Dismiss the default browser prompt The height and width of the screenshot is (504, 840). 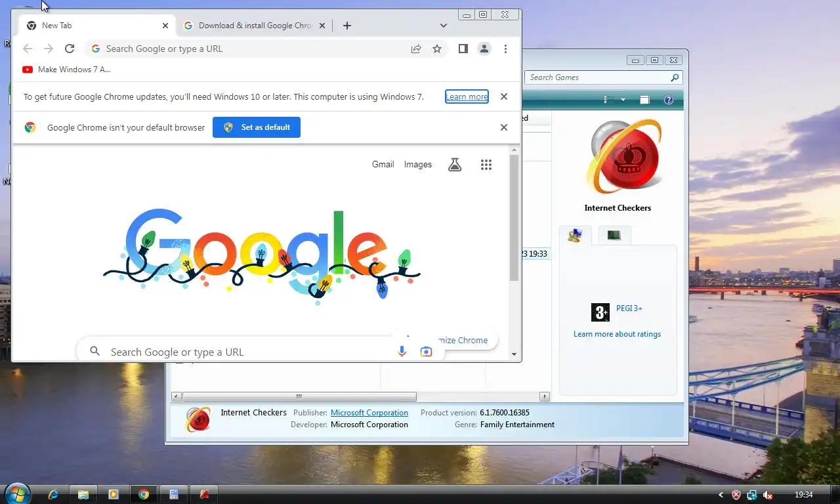504,127
